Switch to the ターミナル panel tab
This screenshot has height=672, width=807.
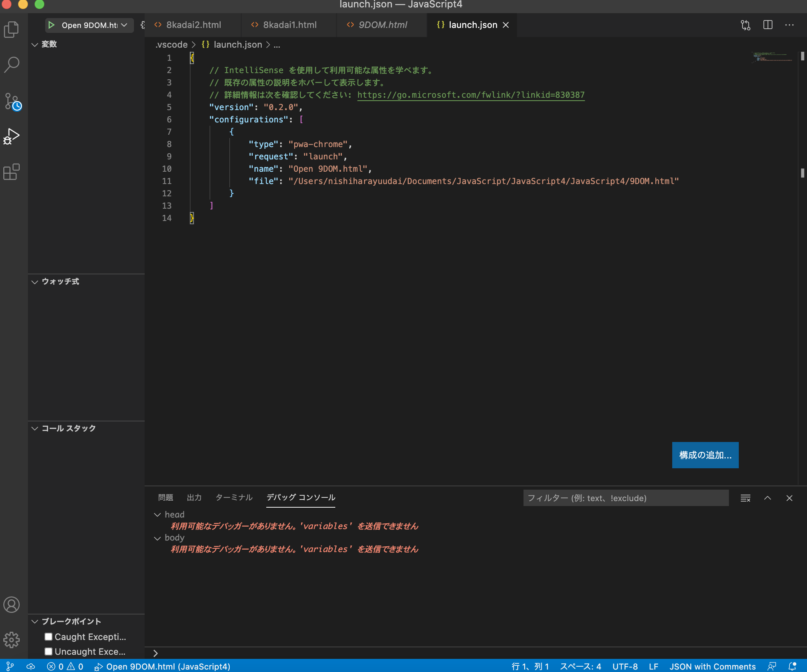point(234,497)
